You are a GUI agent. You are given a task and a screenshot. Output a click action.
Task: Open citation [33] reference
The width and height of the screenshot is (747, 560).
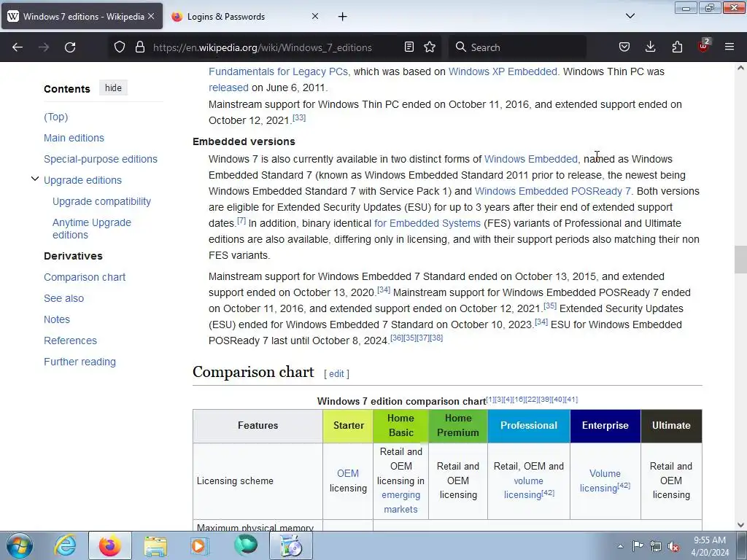point(299,117)
